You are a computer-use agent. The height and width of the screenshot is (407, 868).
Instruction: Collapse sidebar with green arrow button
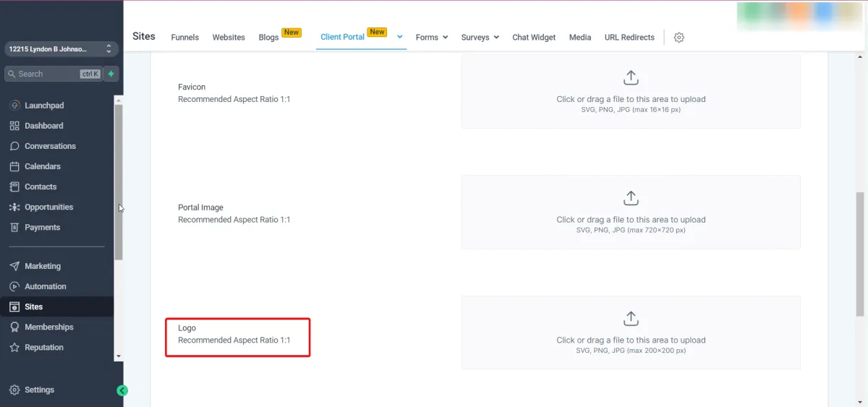122,390
